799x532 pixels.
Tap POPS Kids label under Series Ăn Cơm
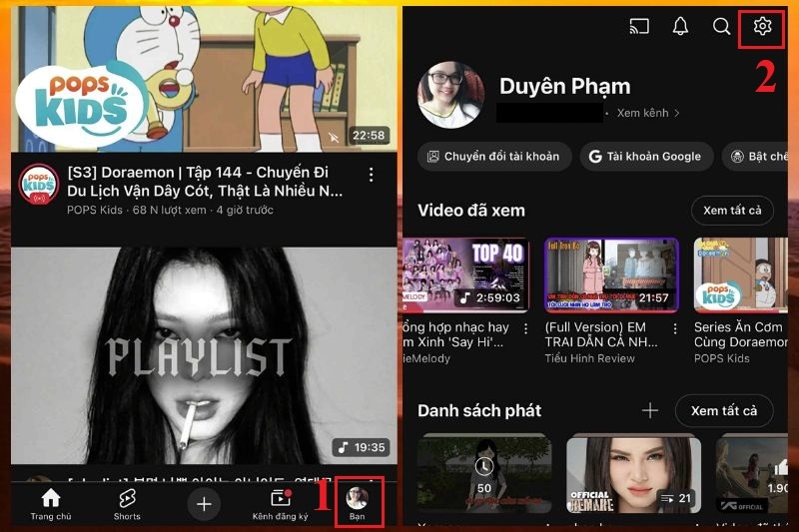point(721,358)
